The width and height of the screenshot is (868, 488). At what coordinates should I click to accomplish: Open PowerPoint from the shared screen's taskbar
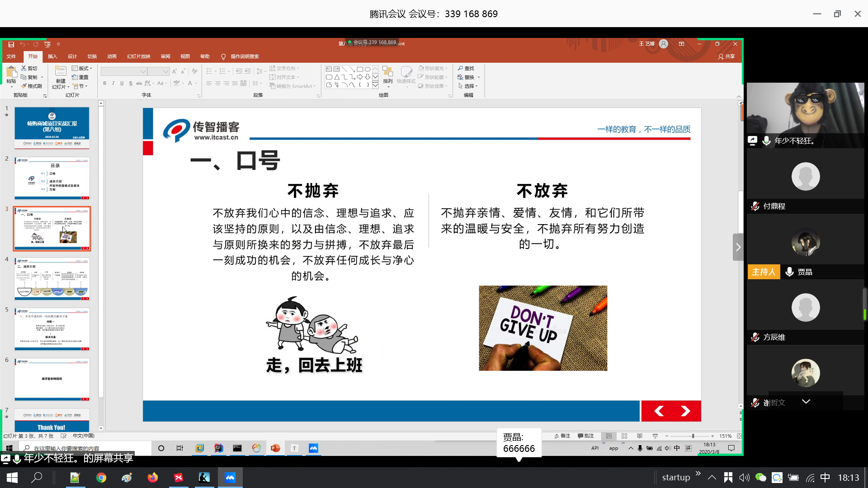point(275,448)
